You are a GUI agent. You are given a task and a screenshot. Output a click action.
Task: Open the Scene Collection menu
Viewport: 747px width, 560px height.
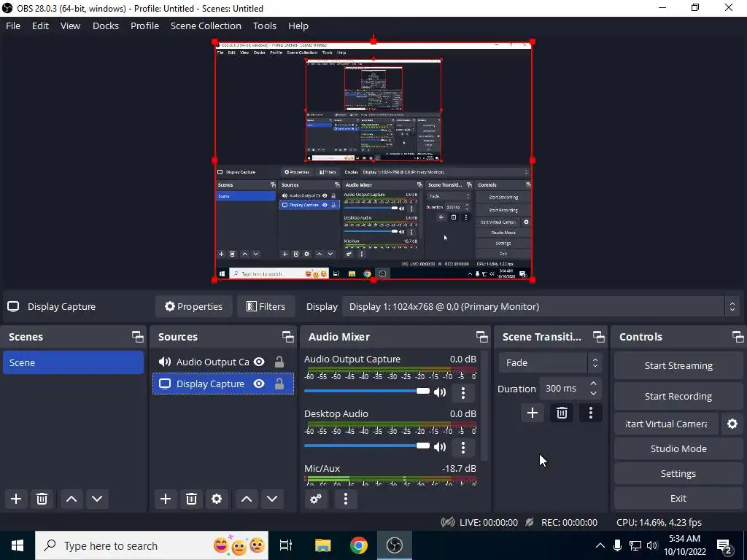click(206, 26)
